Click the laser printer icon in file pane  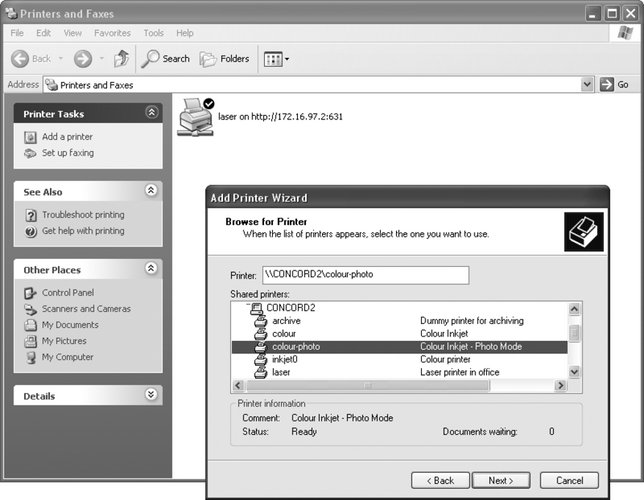[x=195, y=116]
